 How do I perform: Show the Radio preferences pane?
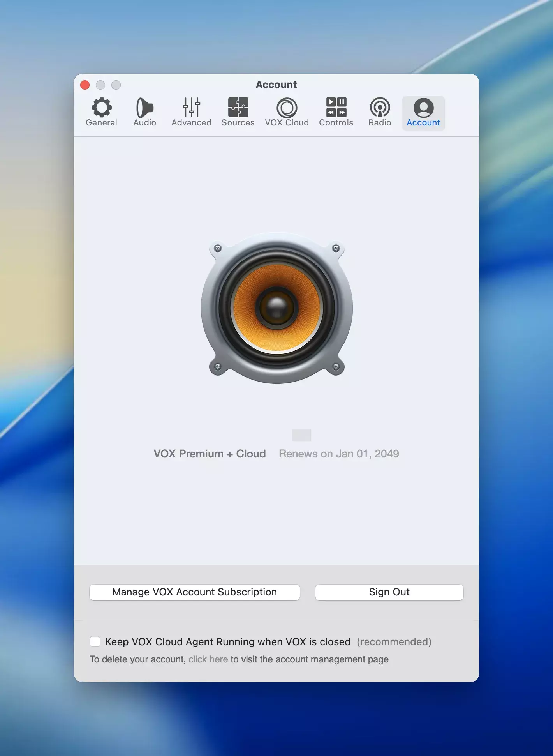tap(380, 112)
